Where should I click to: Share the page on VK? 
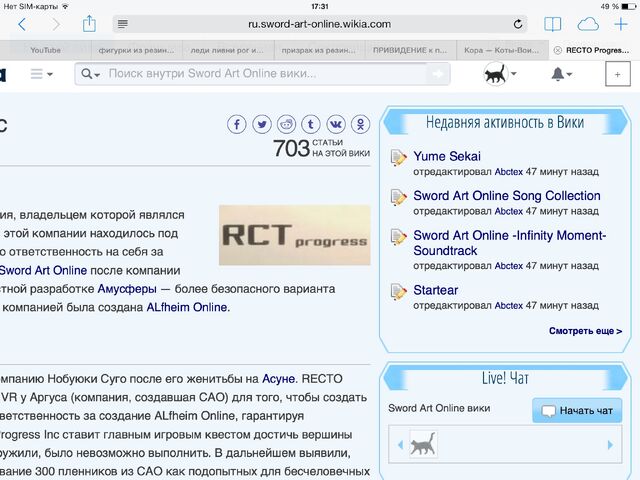(x=336, y=124)
